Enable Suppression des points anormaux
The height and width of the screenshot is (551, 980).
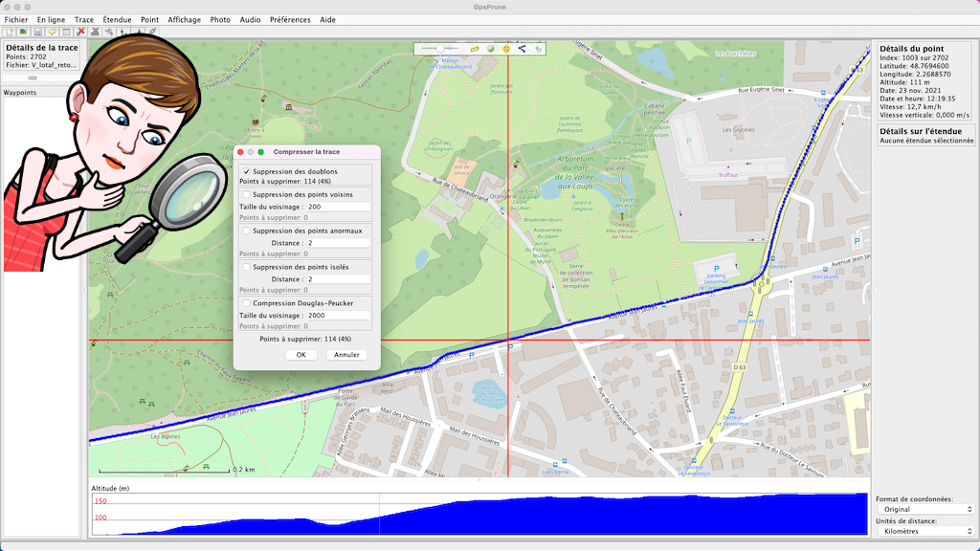pos(247,231)
